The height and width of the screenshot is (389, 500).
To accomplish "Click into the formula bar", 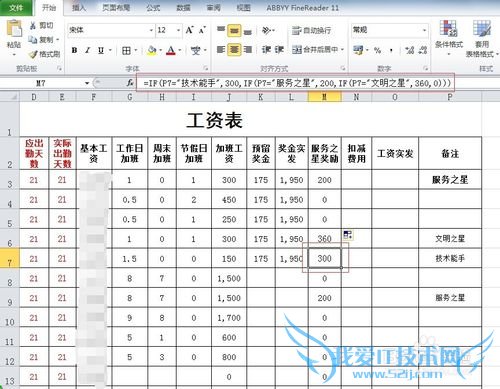I will pyautogui.click(x=295, y=83).
